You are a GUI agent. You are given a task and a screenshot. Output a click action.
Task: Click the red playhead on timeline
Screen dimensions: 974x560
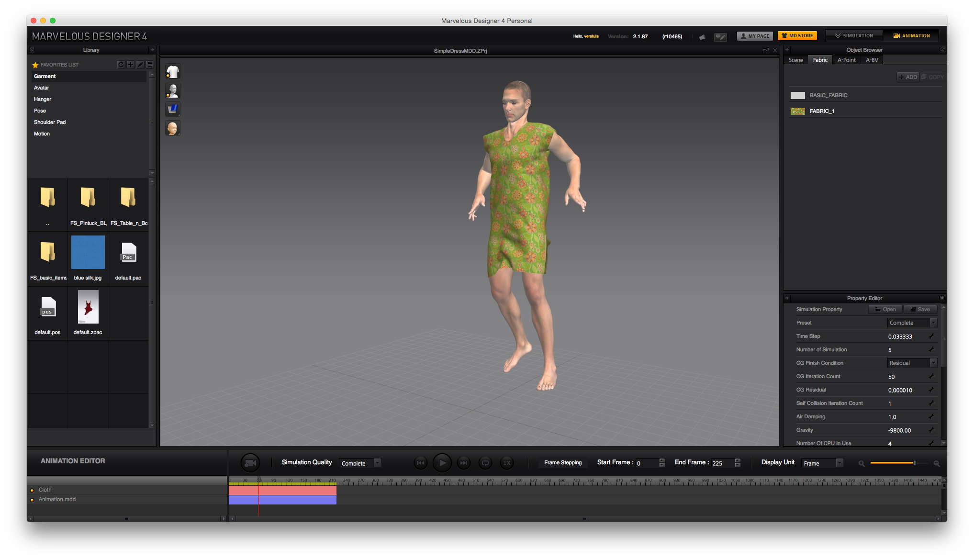pos(258,495)
